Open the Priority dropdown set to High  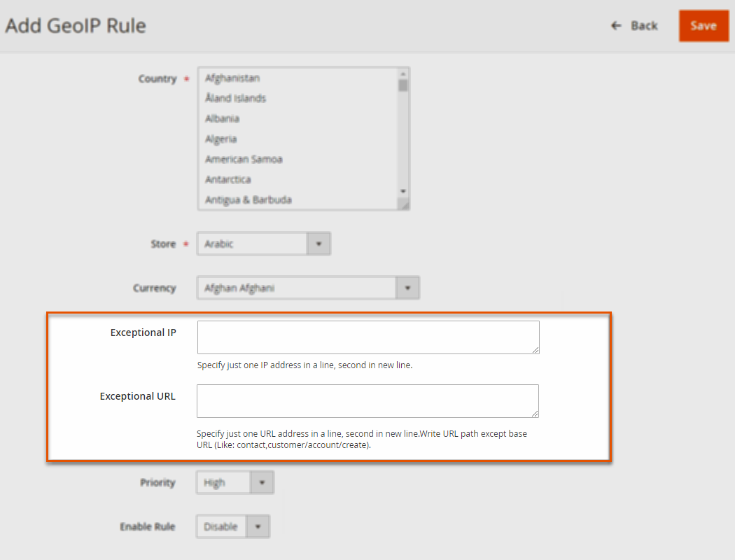(234, 483)
